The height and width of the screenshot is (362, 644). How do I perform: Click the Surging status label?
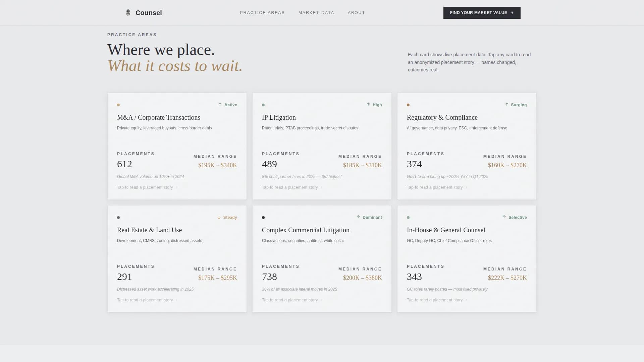pos(519,105)
